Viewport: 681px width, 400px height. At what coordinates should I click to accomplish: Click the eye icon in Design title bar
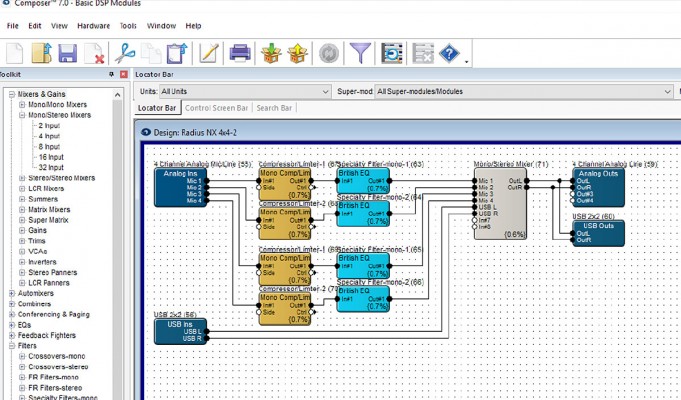(x=146, y=132)
